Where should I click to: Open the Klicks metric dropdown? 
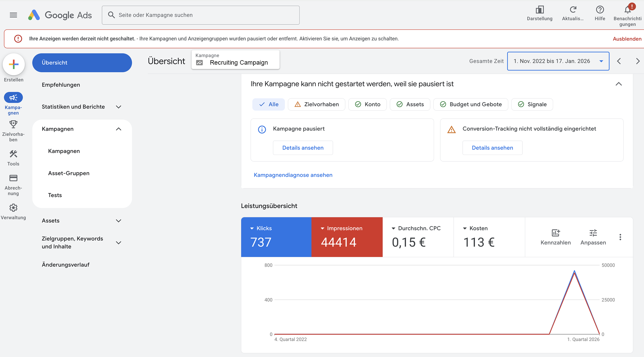pos(261,228)
